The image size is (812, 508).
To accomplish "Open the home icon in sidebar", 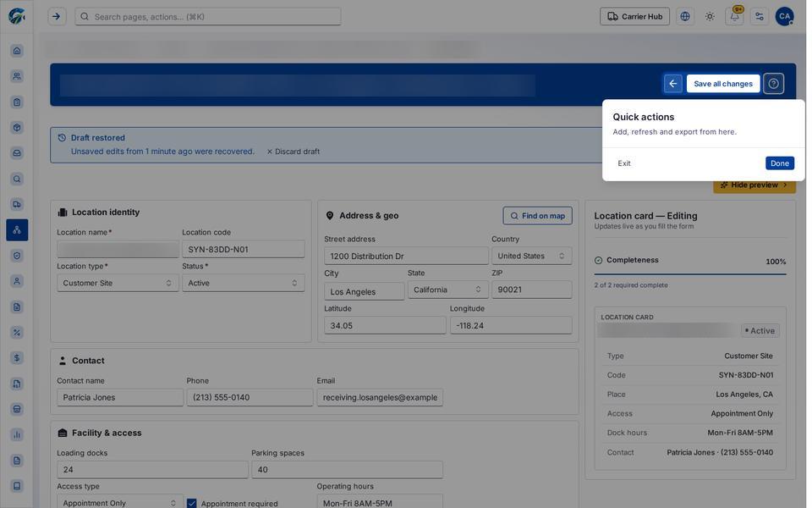I will 17,51.
